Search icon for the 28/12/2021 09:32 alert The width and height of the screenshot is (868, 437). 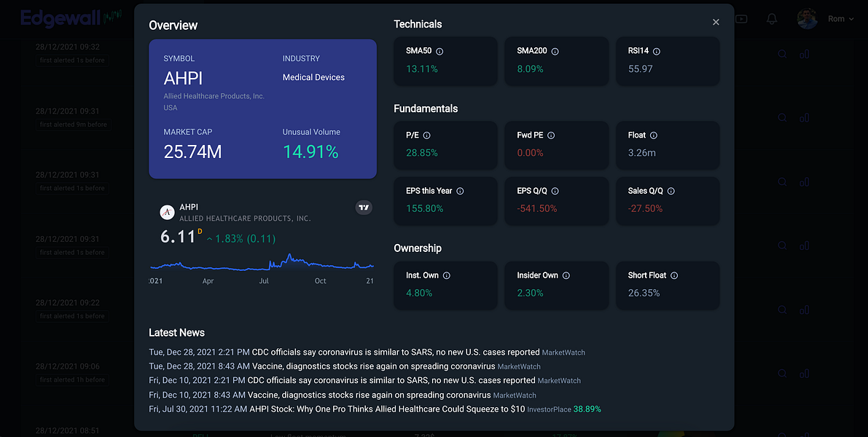point(782,54)
